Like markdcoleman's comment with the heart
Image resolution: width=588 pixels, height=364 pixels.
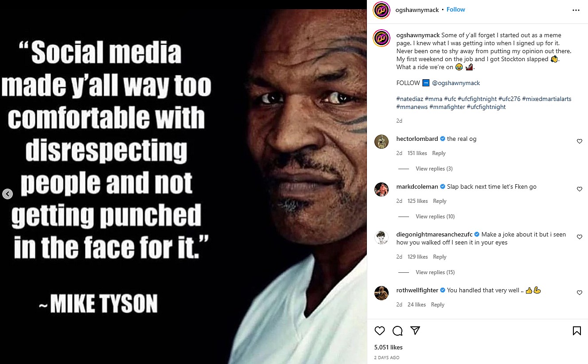pos(579,189)
